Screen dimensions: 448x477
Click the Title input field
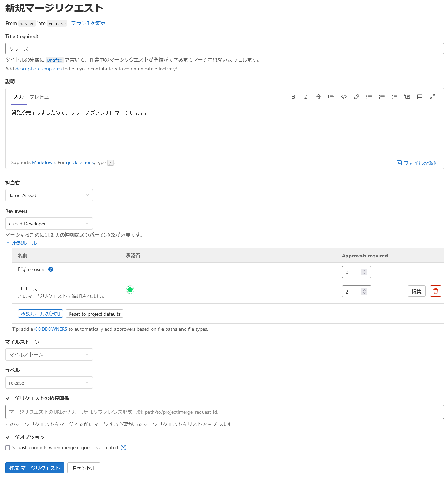[224, 49]
